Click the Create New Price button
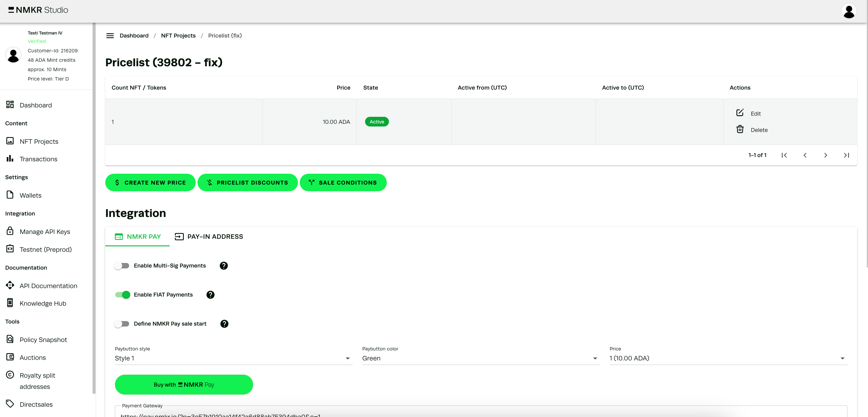 click(150, 182)
